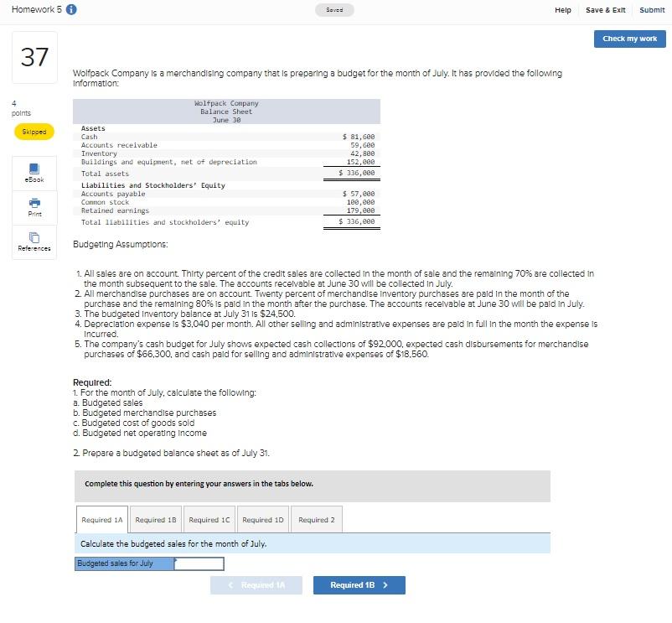Click Check my work button
The height and width of the screenshot is (623, 672).
629,39
